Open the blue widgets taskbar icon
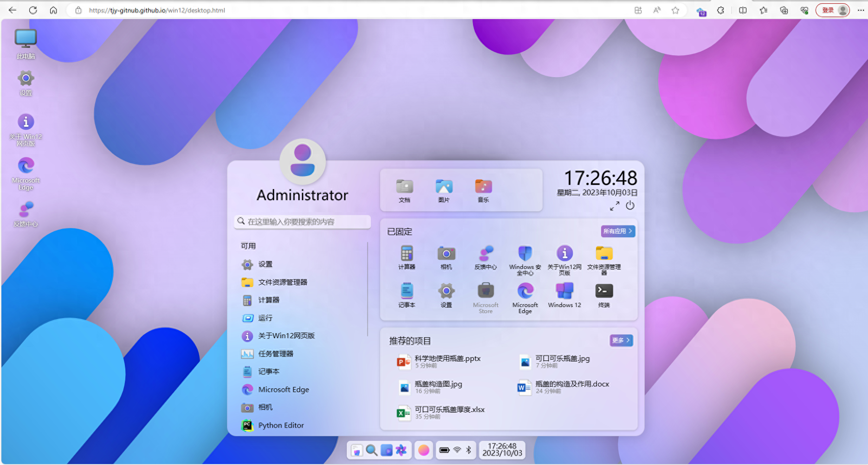This screenshot has height=465, width=868. point(386,450)
